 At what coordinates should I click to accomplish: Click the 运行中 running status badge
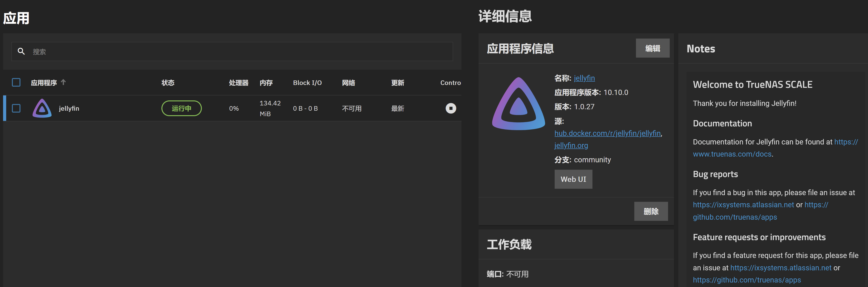(x=182, y=108)
